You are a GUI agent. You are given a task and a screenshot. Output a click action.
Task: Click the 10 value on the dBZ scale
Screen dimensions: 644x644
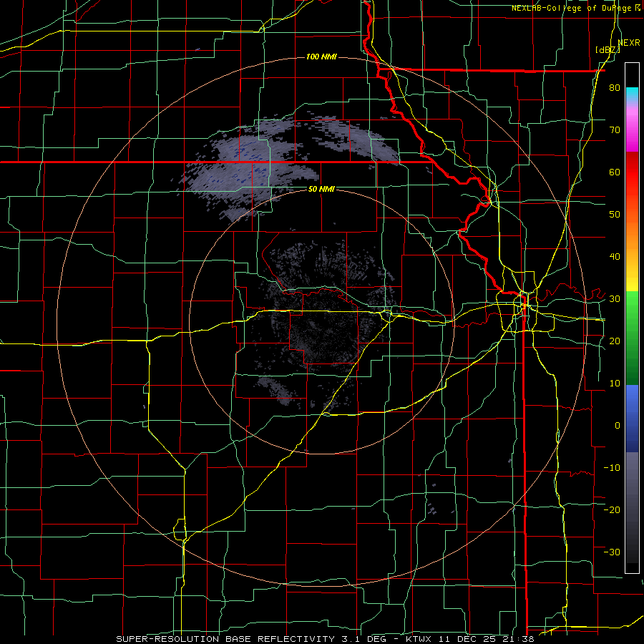[x=615, y=384]
